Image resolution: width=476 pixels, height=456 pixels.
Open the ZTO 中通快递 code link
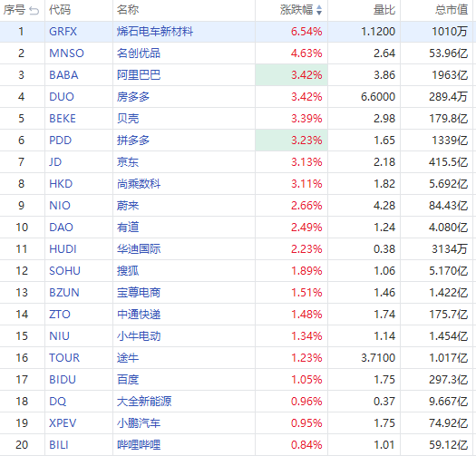[x=60, y=315]
